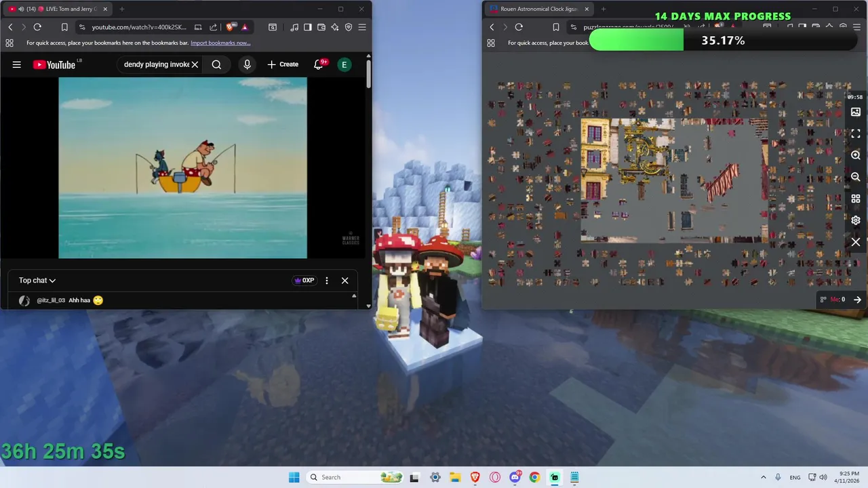The image size is (868, 488).
Task: Run the YouTube search with the magnifier button
Action: tap(216, 64)
